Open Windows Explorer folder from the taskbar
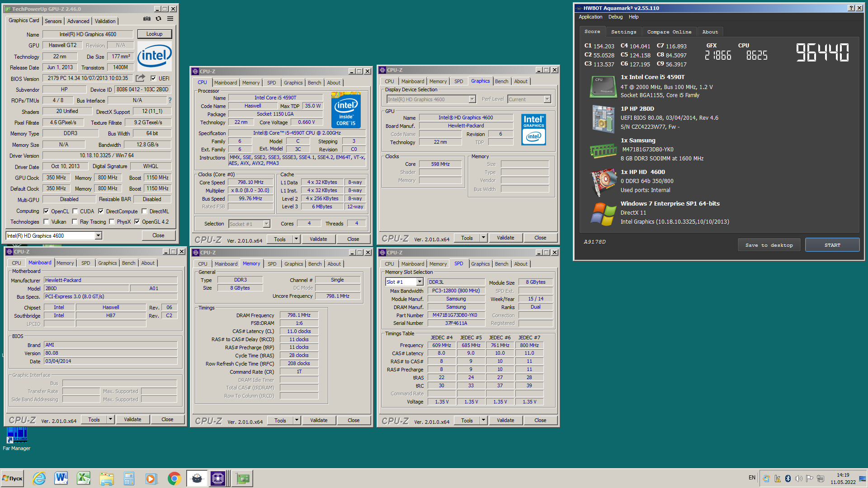 tap(107, 479)
